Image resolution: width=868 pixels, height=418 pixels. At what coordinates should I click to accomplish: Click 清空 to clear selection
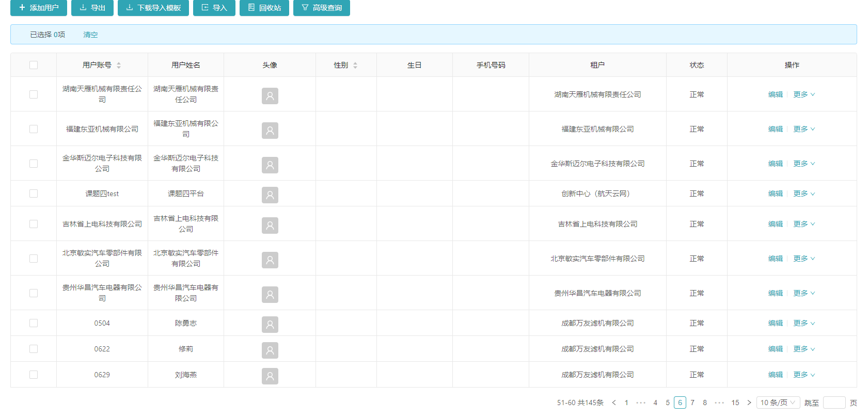[x=90, y=35]
